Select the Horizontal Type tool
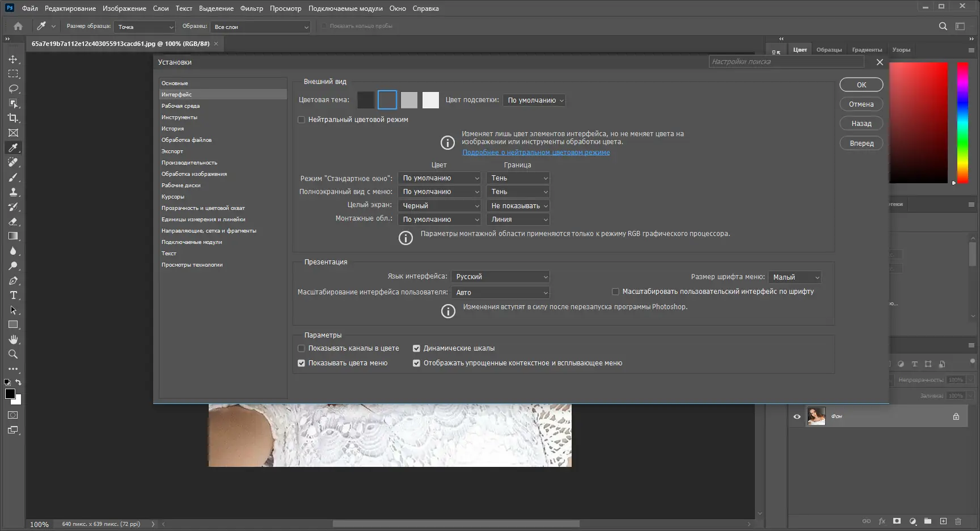This screenshot has height=531, width=980. tap(13, 295)
